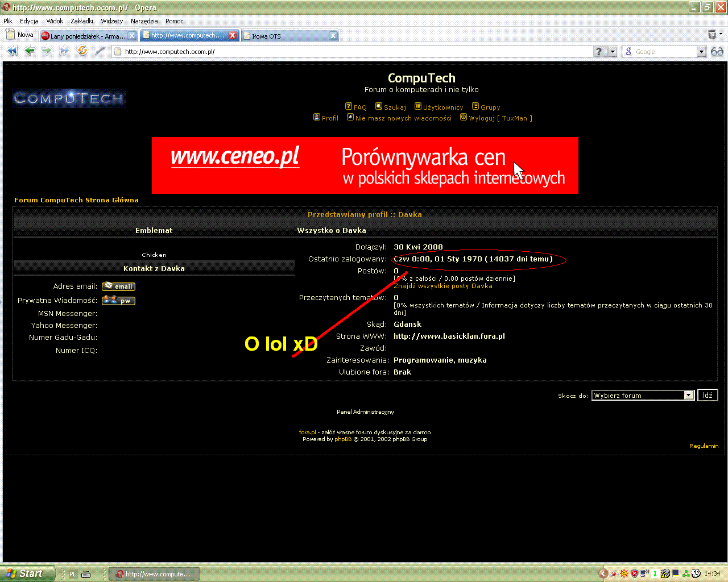Click the Wyloguj [ TuxMan ] link
The height and width of the screenshot is (582, 728).
[500, 118]
